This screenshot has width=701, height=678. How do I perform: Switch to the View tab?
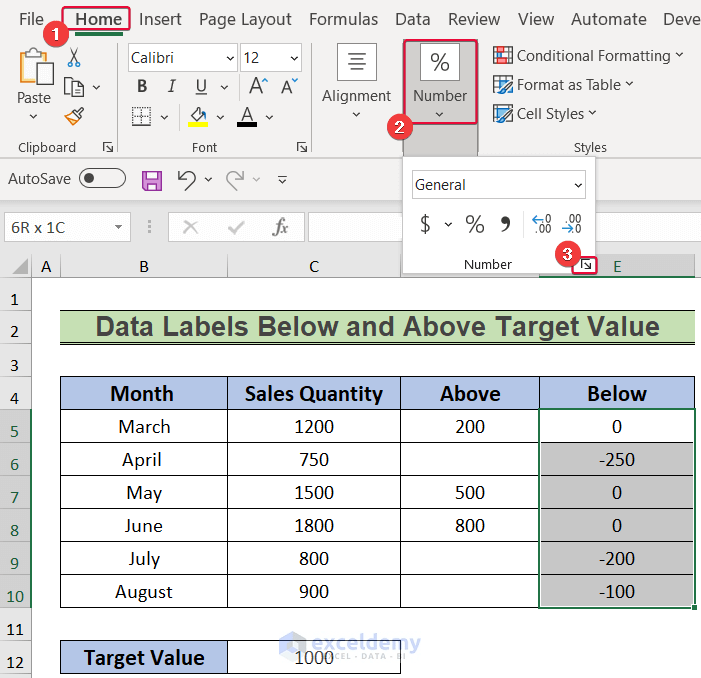coord(536,19)
